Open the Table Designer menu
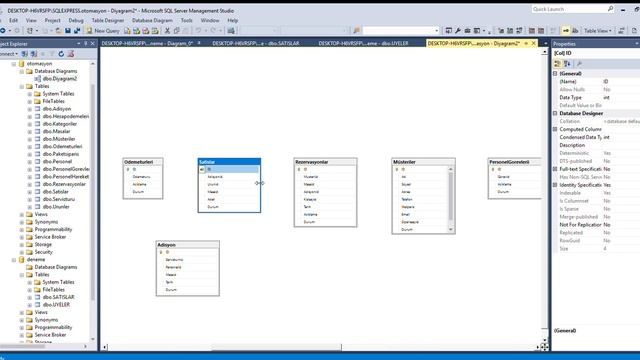The height and width of the screenshot is (360, 640). 108,20
